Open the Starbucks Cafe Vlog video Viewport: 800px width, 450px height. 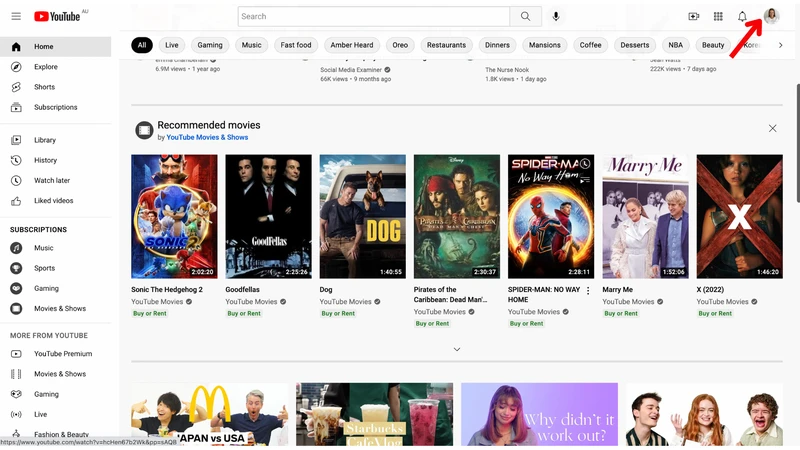[x=374, y=414]
